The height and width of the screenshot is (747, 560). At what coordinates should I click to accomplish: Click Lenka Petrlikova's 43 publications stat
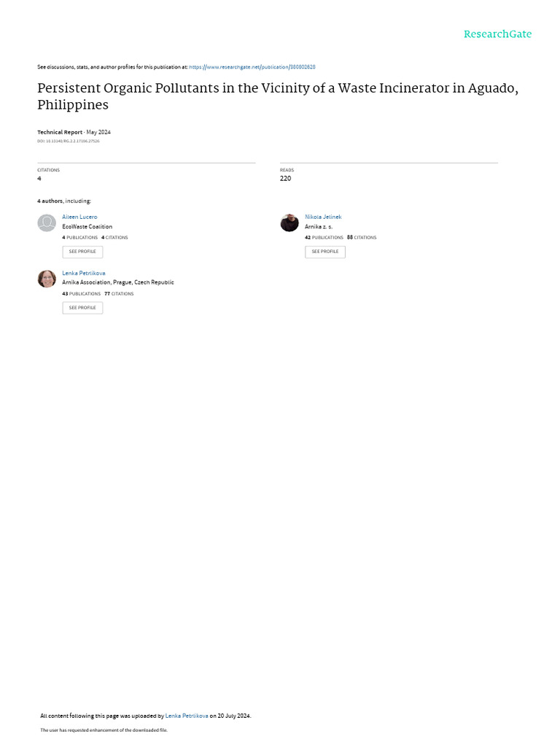pyautogui.click(x=82, y=294)
